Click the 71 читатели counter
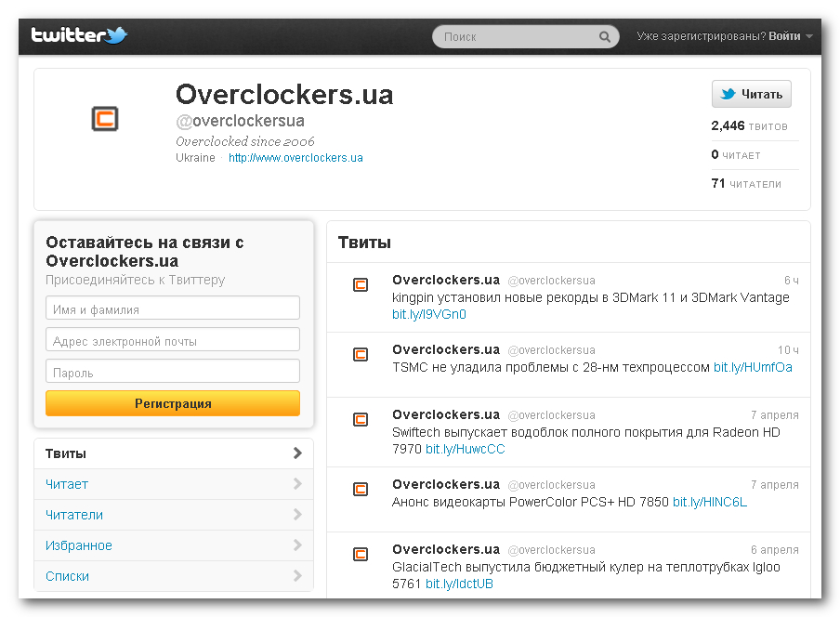Image resolution: width=840 pixels, height=617 pixels. 746,184
